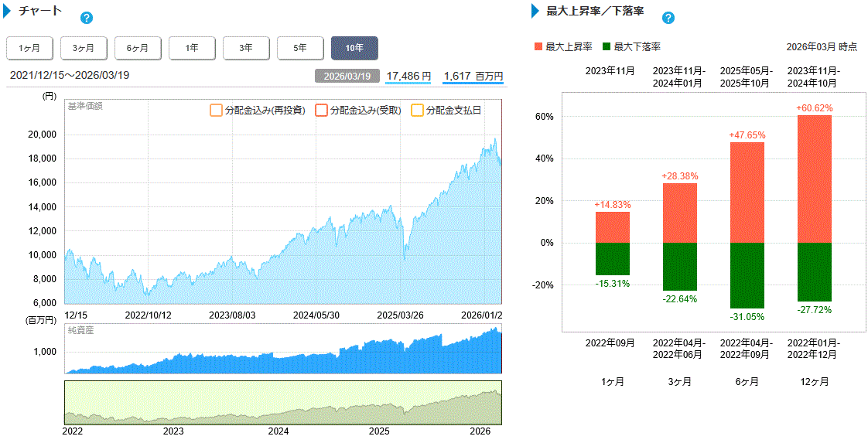Enable 分配金込み(受取) checkbox

coord(322,111)
